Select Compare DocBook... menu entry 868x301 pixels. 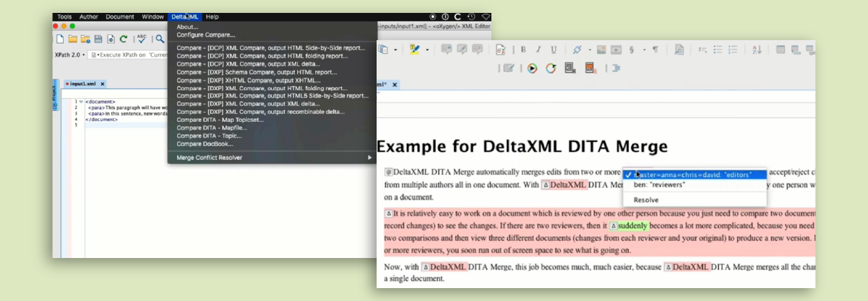click(x=204, y=144)
